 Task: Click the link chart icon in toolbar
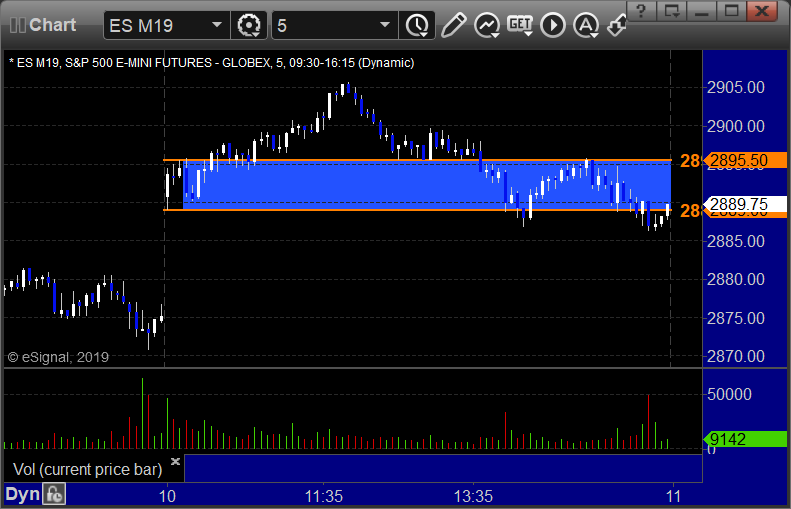616,26
